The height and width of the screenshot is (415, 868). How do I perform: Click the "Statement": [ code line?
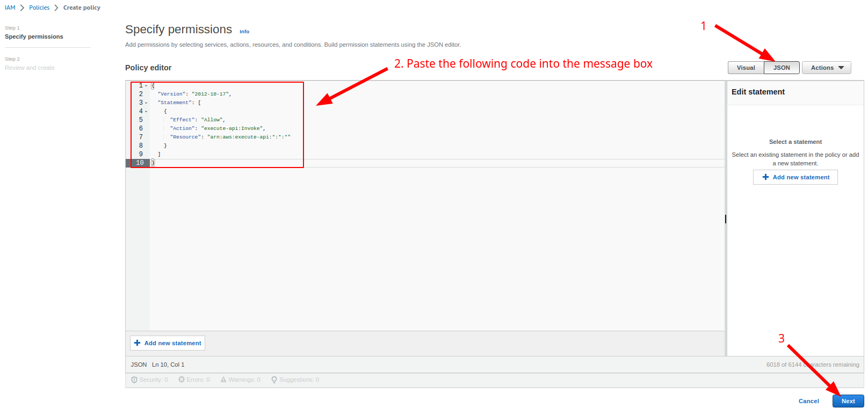click(179, 103)
